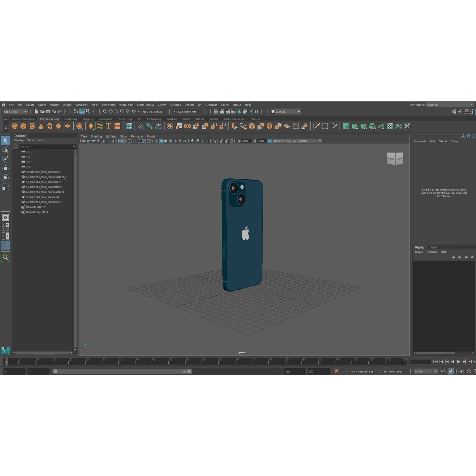The image size is (476, 476).
Task: Click the Platonic solid shelf icon
Action: 79,126
